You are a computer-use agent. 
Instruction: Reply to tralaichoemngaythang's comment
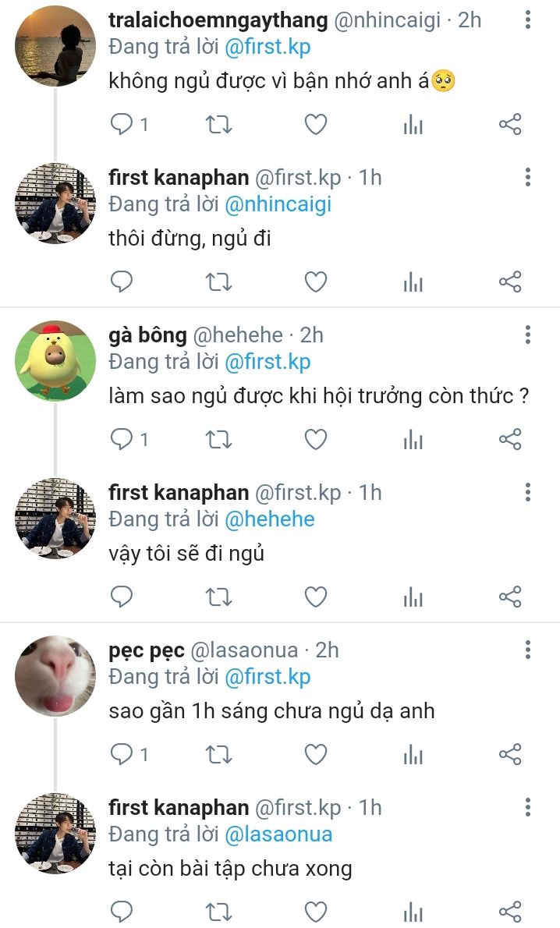(122, 124)
